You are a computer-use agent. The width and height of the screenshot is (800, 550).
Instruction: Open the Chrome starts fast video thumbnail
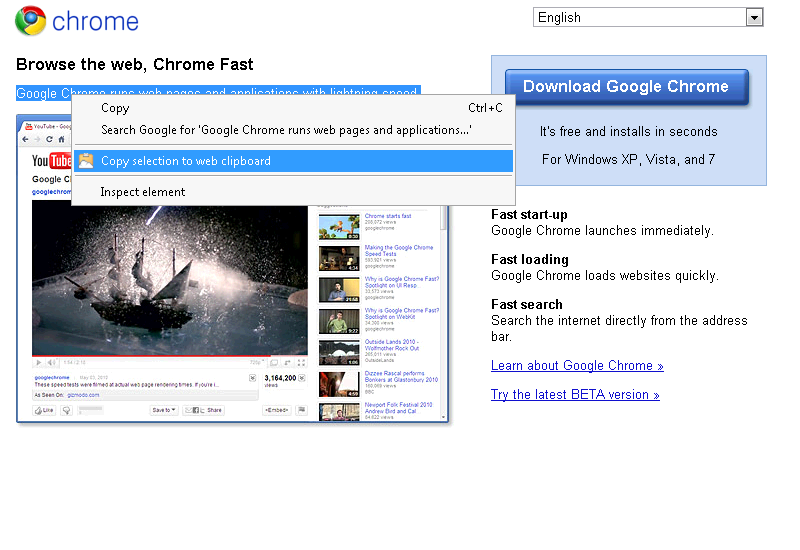click(339, 227)
